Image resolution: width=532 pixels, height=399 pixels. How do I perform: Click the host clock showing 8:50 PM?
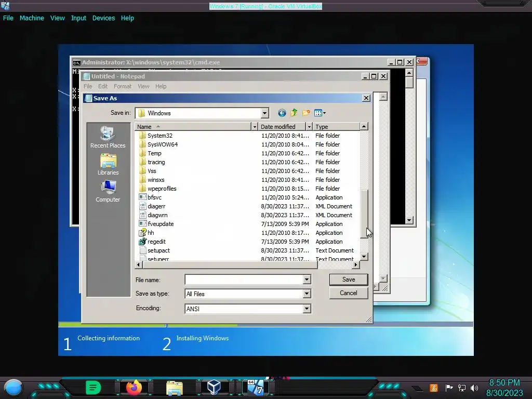coord(504,383)
